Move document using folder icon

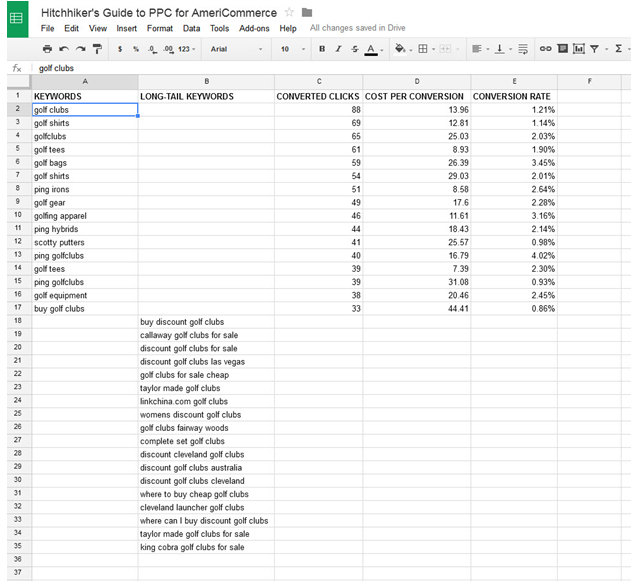[307, 13]
